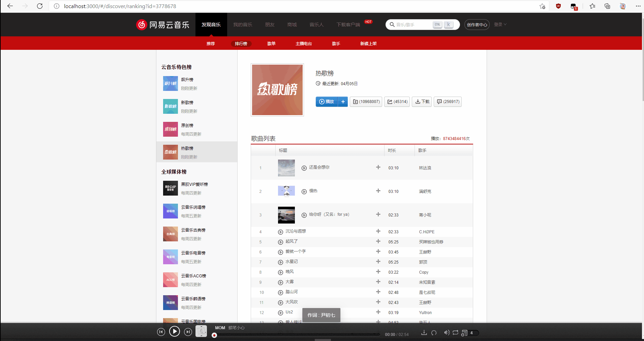The width and height of the screenshot is (644, 341).
Task: Add 还是会想你 to the playlist
Action: [378, 167]
